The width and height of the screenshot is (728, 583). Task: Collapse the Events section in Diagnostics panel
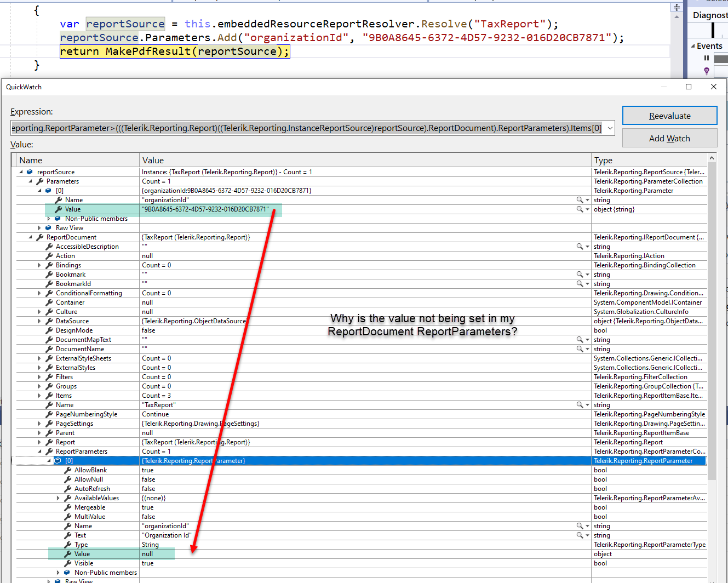point(693,46)
